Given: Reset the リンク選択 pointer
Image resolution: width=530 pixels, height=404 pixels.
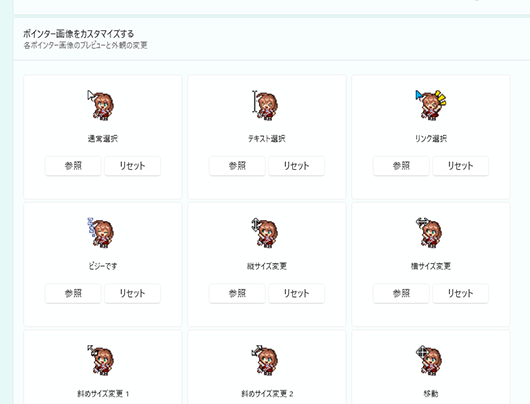Looking at the screenshot, I should point(460,166).
